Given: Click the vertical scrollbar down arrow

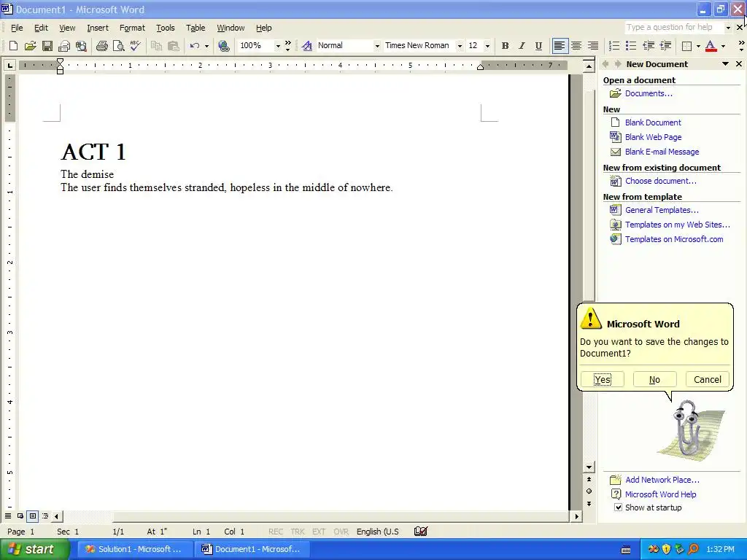Looking at the screenshot, I should click(x=589, y=467).
